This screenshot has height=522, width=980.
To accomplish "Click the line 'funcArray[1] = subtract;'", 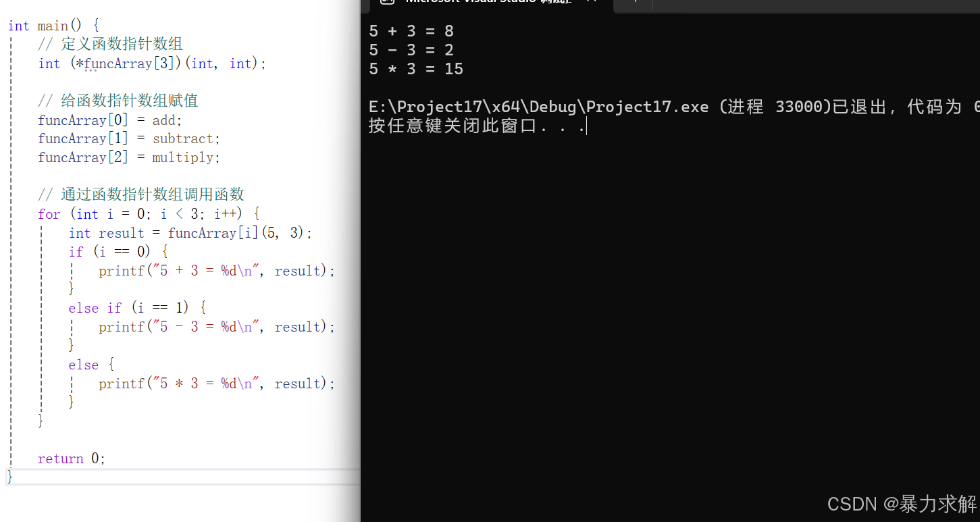I will pos(129,138).
